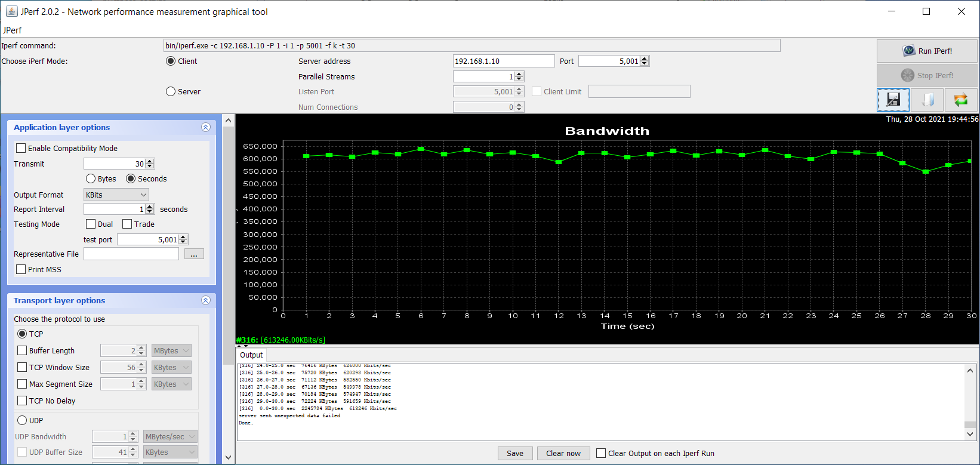Toggle the Client Limit checkbox
The height and width of the screenshot is (465, 980).
click(x=537, y=91)
